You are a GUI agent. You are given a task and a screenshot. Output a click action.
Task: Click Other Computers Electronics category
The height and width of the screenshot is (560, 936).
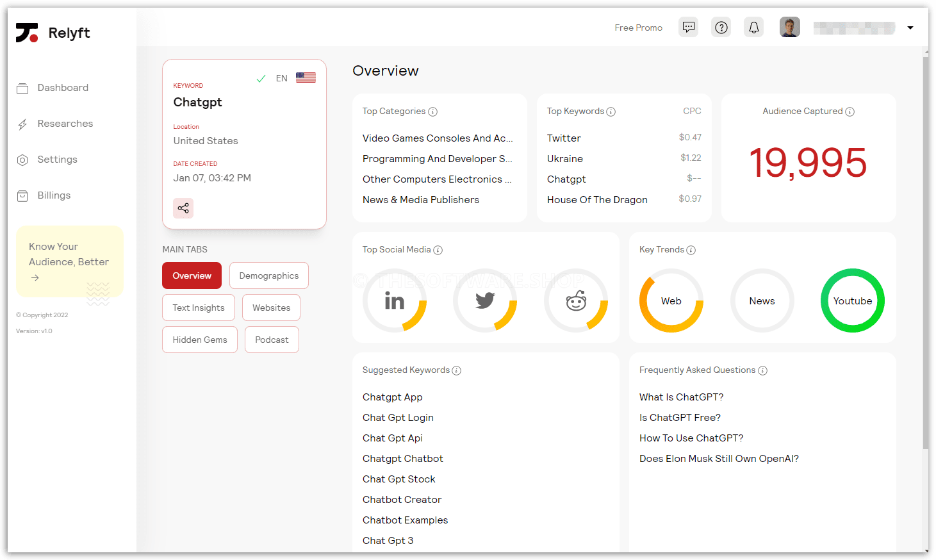pos(437,179)
